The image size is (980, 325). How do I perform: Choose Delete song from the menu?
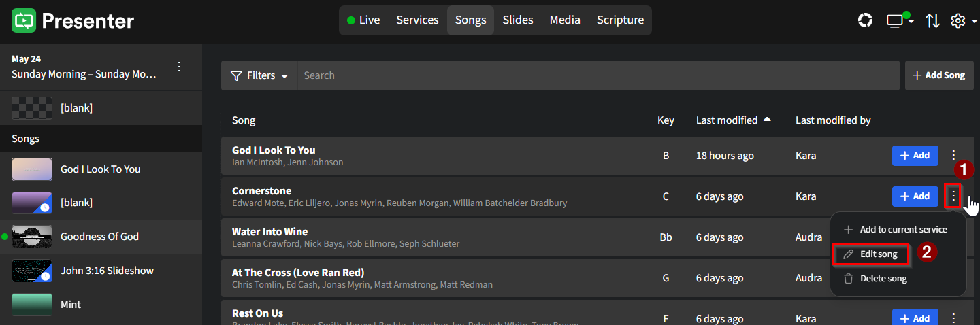click(x=898, y=279)
